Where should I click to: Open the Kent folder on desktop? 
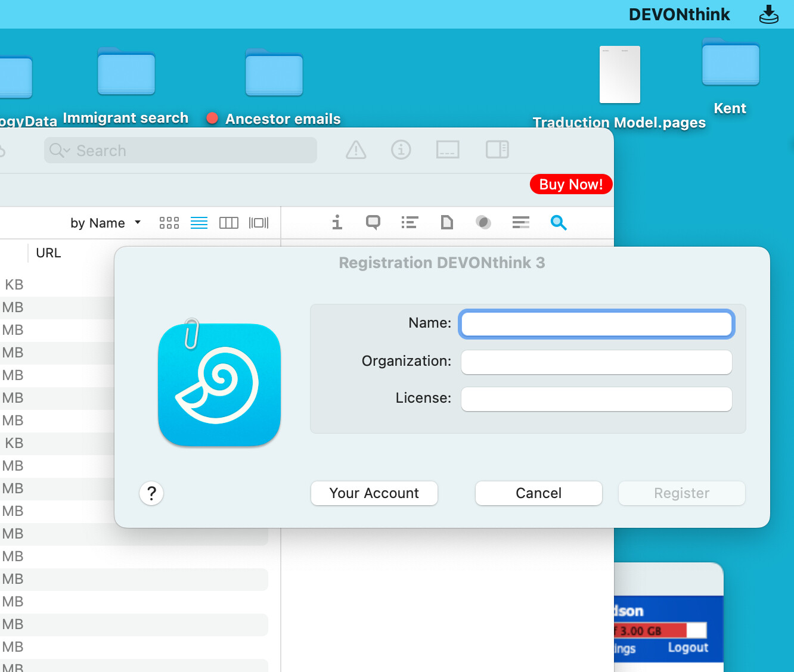click(730, 62)
